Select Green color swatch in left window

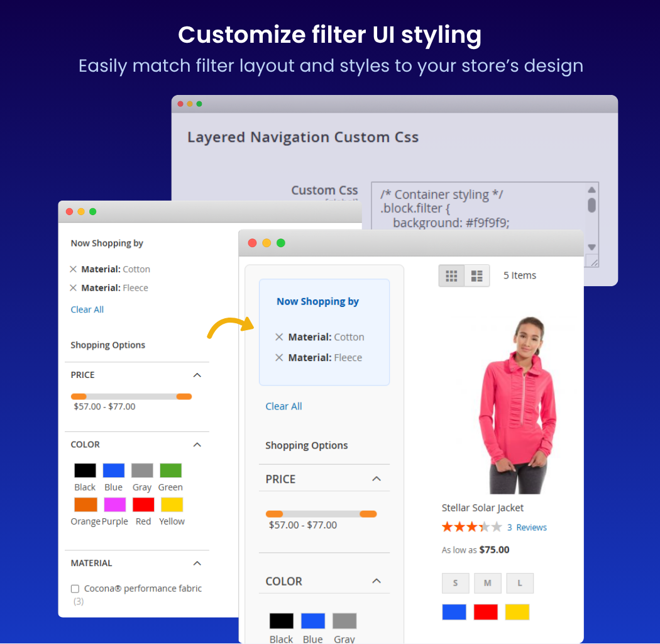170,470
